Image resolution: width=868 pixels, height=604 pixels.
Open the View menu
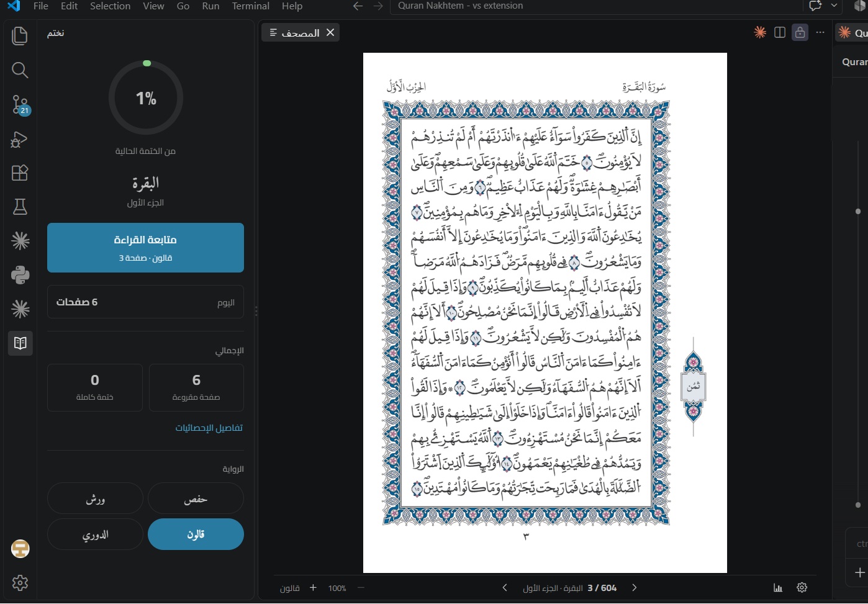(x=153, y=6)
